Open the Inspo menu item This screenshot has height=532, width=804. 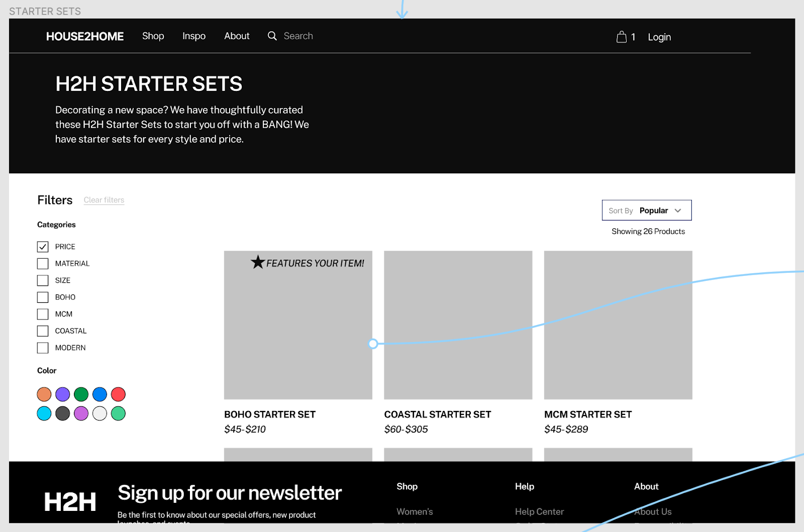click(x=194, y=36)
